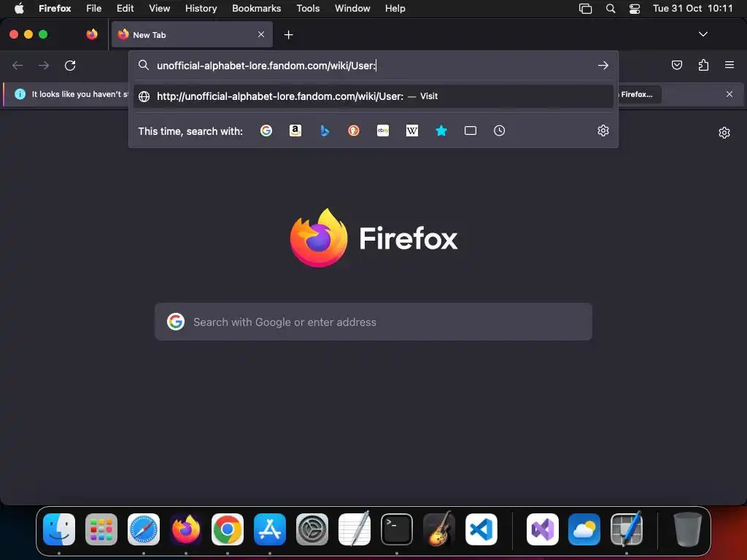Open Visual Studio from the dock
Viewport: 747px width, 560px height.
click(x=543, y=529)
